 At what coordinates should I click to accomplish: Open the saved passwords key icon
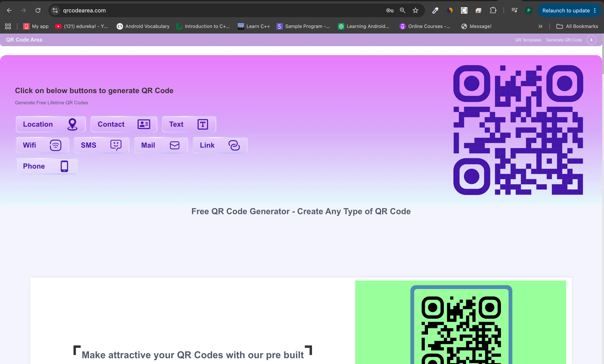point(390,10)
